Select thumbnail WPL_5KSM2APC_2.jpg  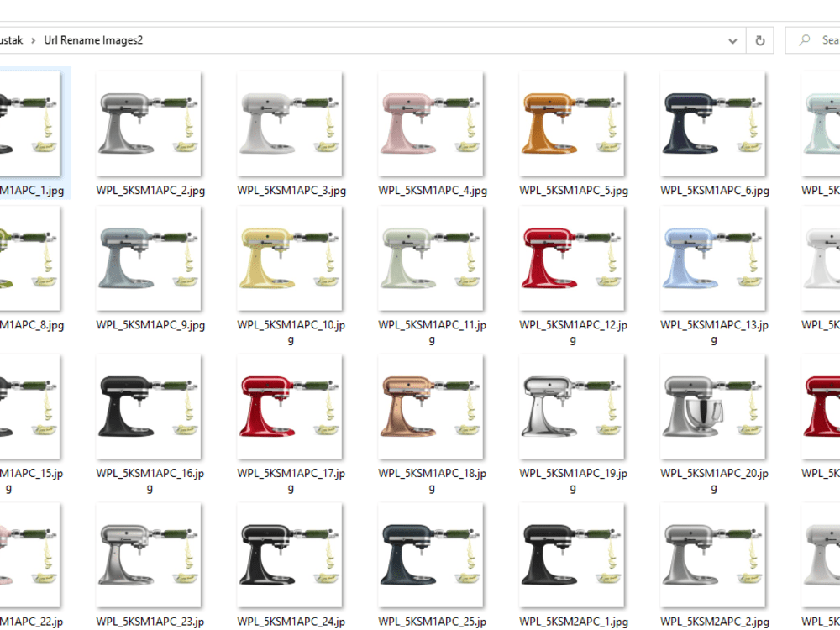point(712,555)
